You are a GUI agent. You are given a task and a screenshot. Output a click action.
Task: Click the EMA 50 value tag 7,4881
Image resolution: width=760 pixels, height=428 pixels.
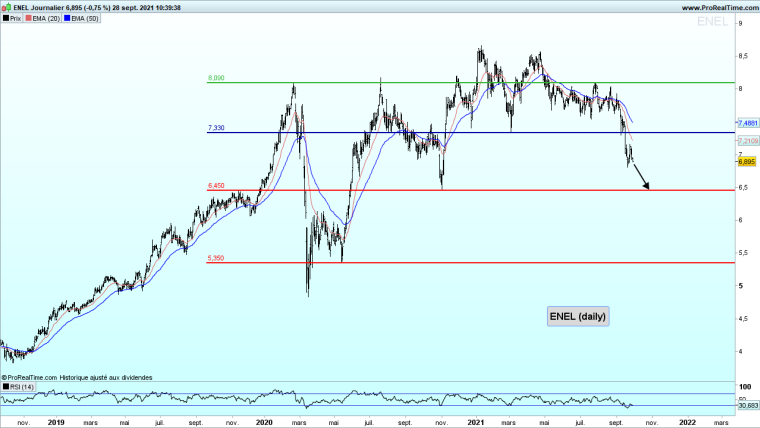pos(748,123)
